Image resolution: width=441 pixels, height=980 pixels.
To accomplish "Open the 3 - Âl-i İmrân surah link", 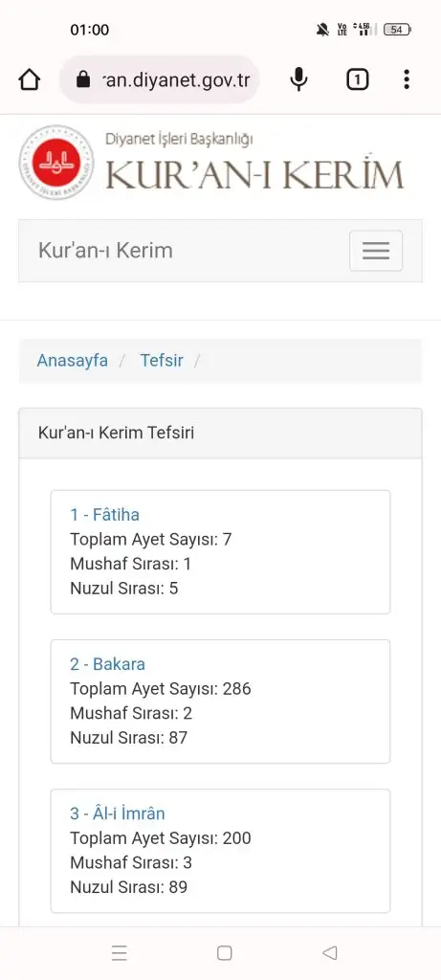I will 118,813.
